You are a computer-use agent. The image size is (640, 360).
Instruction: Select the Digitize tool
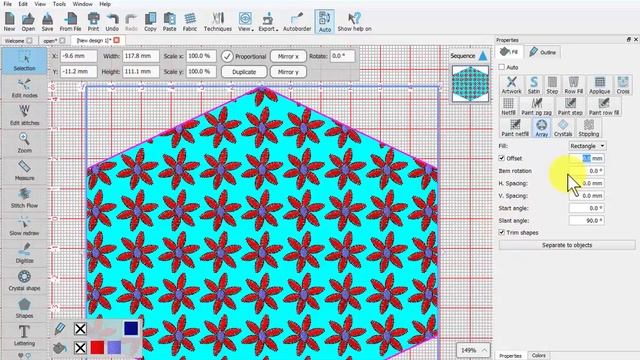click(24, 253)
